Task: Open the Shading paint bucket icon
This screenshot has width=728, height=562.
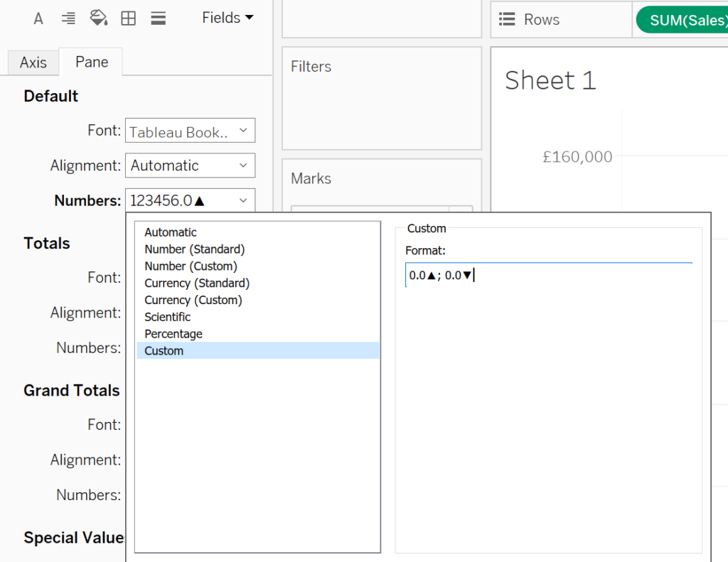Action: click(99, 18)
